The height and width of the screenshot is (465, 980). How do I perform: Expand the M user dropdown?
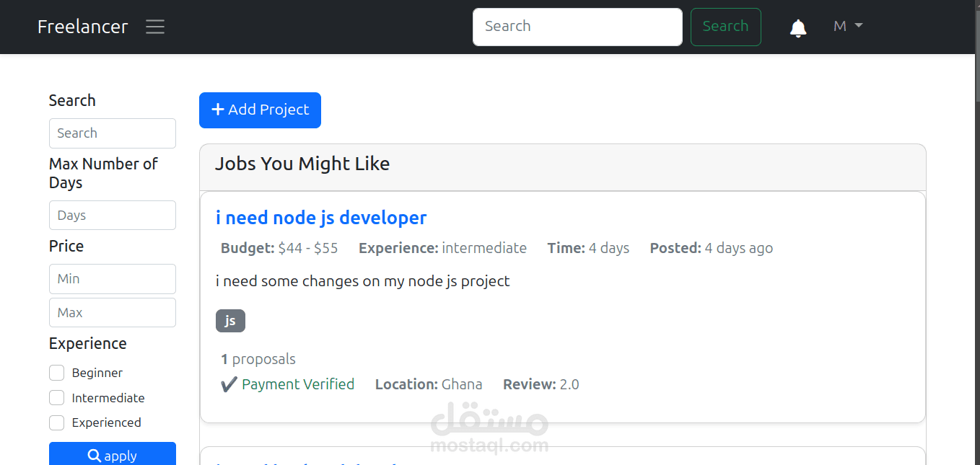(848, 26)
